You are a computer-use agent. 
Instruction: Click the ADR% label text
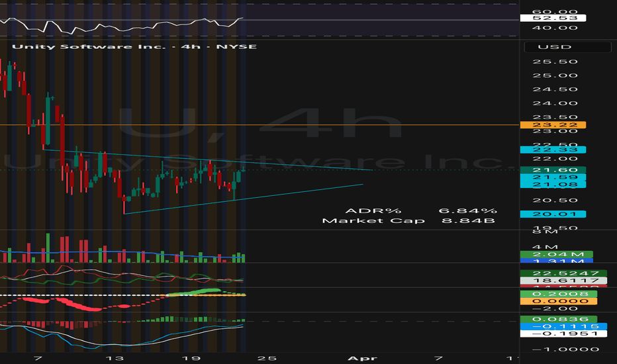point(373,211)
